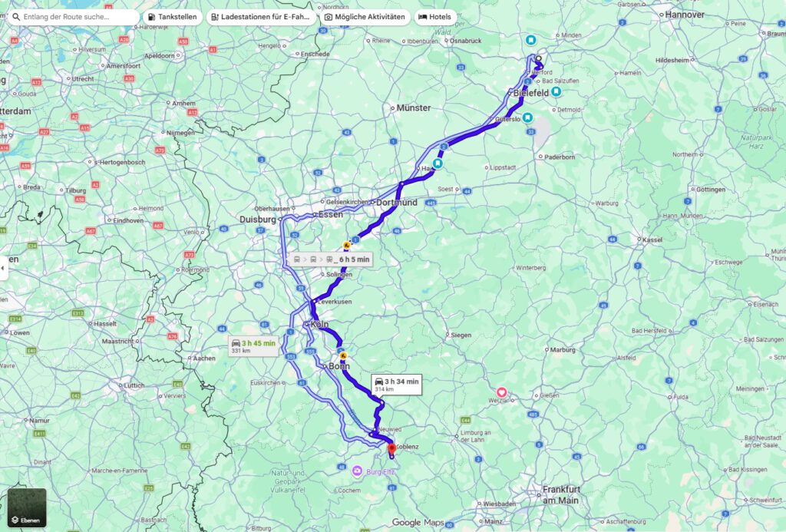The height and width of the screenshot is (532, 786).
Task: Filter by Tankstellen along the route
Action: click(173, 17)
